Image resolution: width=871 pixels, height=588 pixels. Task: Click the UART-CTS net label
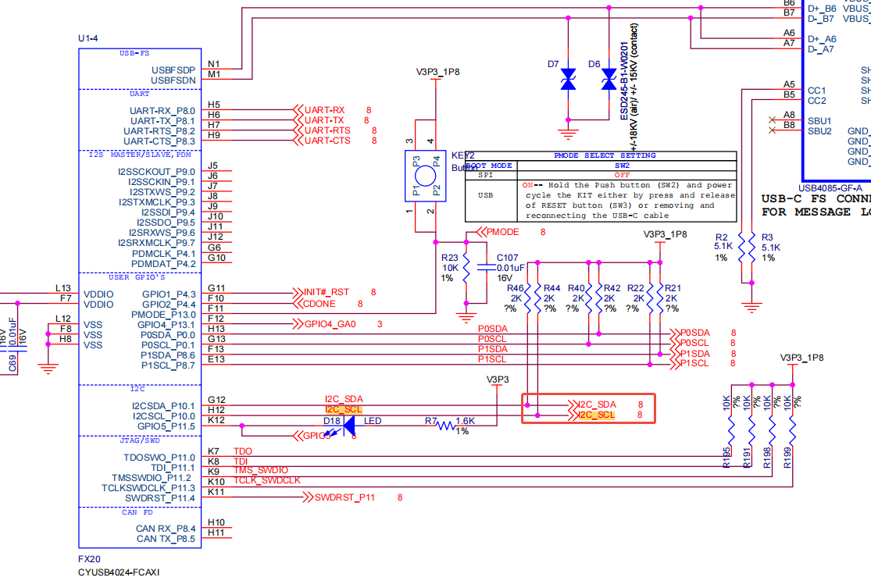327,141
